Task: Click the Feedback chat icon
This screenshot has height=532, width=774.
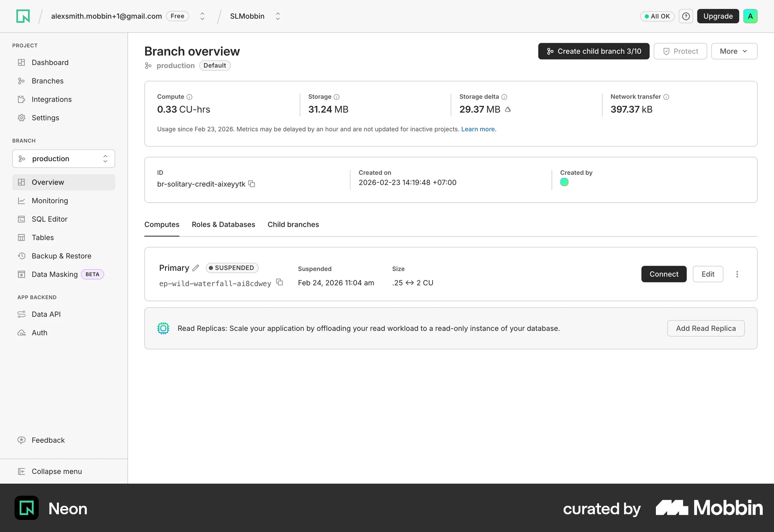Action: pos(21,440)
